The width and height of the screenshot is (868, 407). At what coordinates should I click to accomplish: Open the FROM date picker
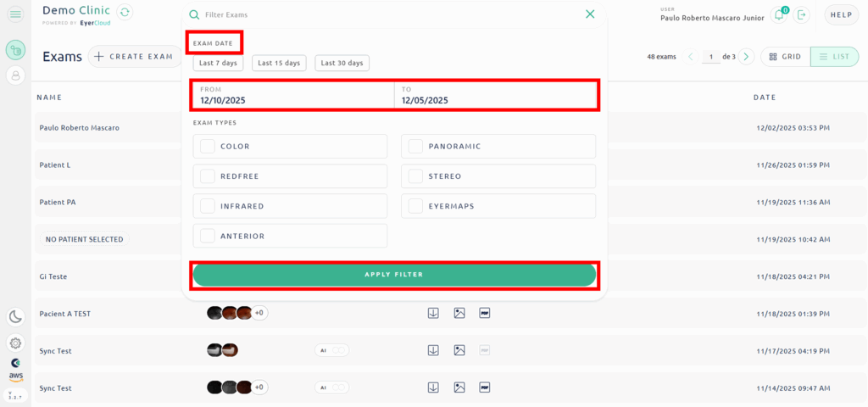[292, 96]
